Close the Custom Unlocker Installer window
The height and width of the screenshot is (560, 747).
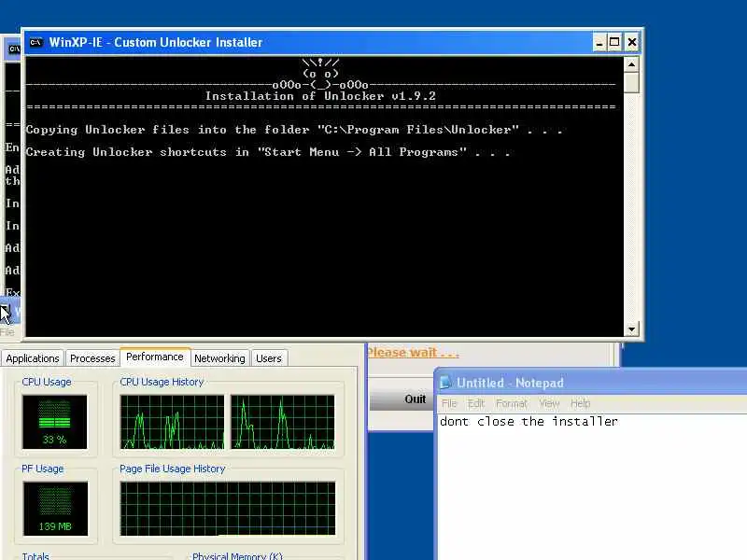pyautogui.click(x=632, y=42)
